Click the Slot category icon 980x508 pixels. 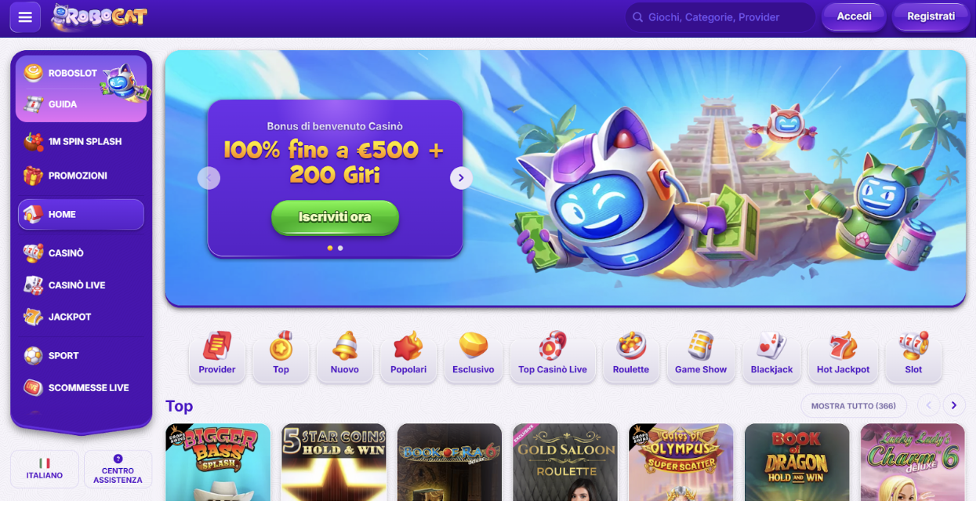coord(913,354)
